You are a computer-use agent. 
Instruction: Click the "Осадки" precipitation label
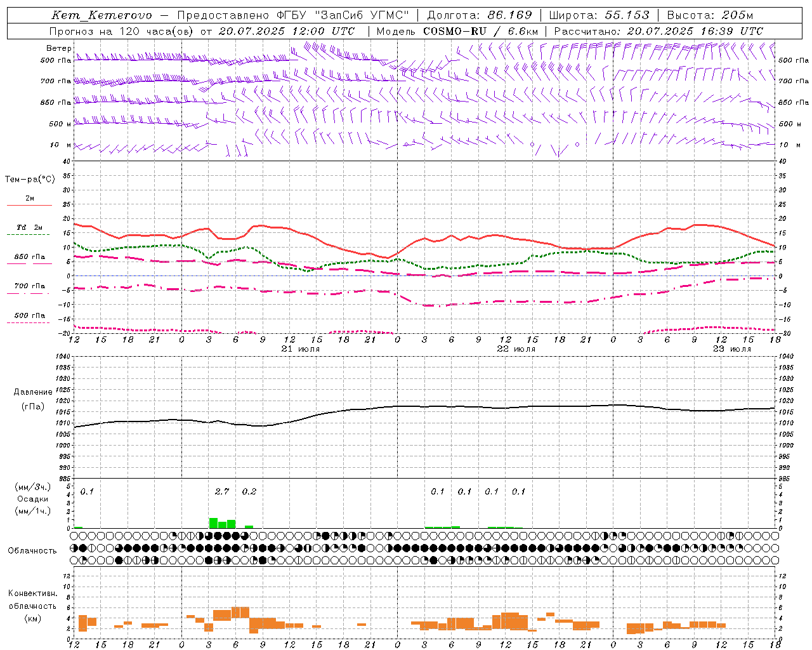coord(33,499)
